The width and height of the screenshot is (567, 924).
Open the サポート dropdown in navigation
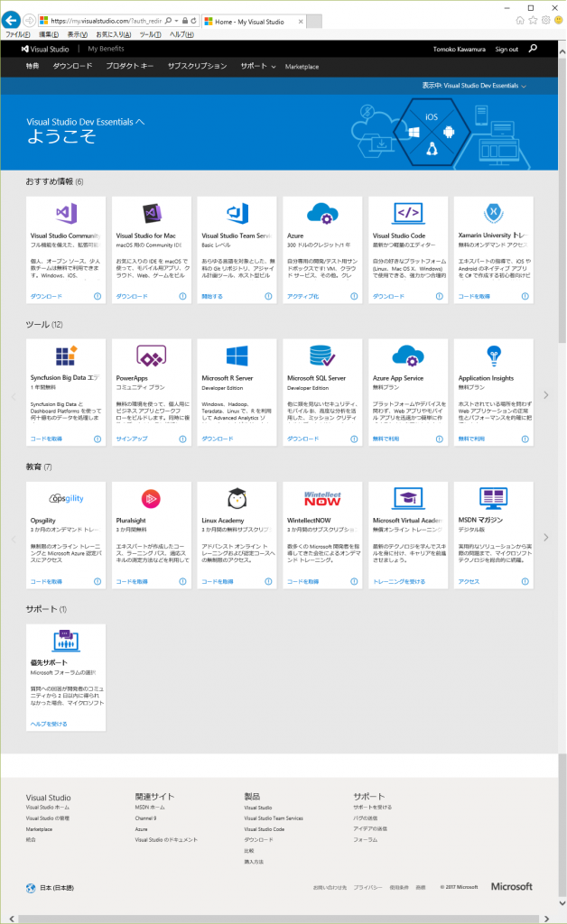tap(258, 66)
